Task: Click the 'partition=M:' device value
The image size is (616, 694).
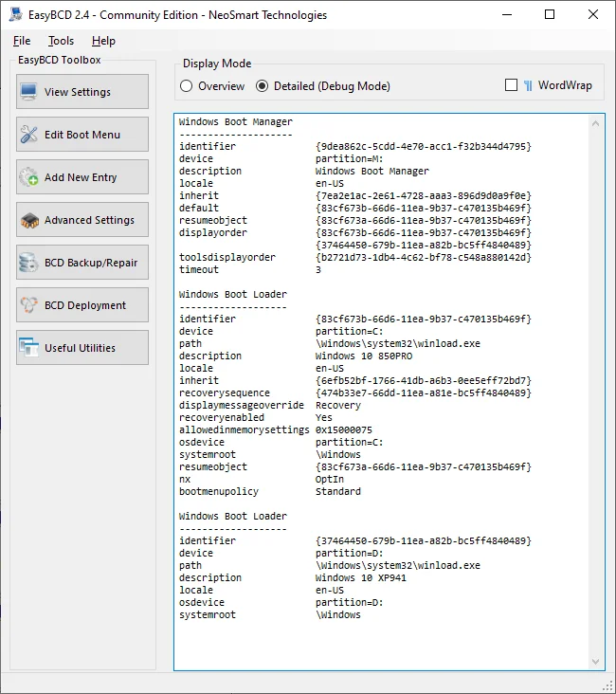Action: [x=349, y=158]
